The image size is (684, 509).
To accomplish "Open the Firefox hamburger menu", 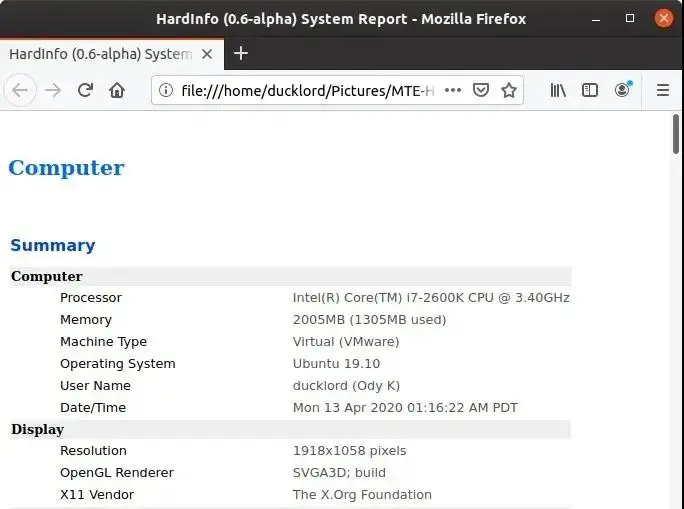I will [663, 90].
